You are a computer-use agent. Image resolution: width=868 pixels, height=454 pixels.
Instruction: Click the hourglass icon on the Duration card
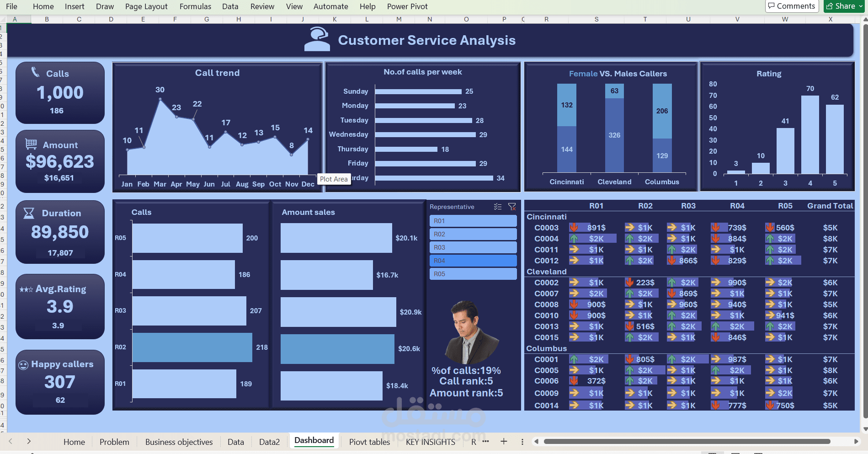pyautogui.click(x=29, y=213)
